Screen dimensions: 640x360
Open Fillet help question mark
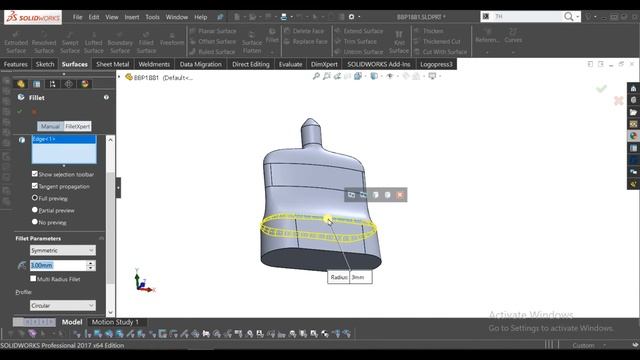pos(106,98)
